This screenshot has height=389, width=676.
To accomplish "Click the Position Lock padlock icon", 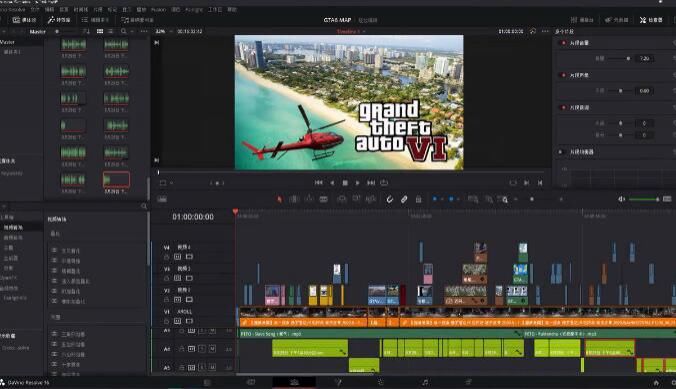I will (418, 199).
